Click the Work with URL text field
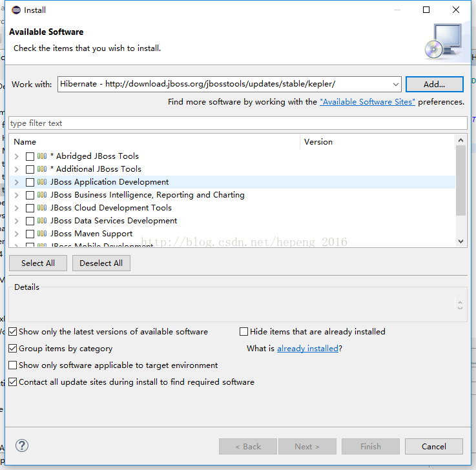The height and width of the screenshot is (470, 476). point(225,84)
